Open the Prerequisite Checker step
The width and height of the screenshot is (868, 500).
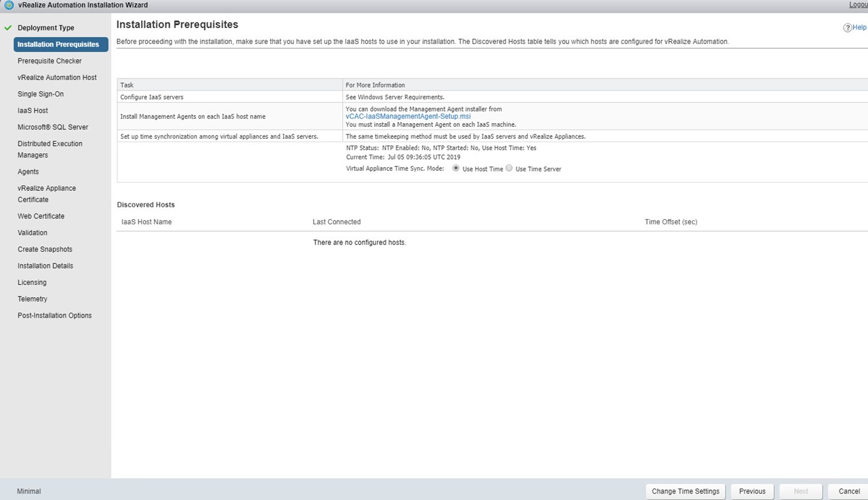pyautogui.click(x=50, y=61)
